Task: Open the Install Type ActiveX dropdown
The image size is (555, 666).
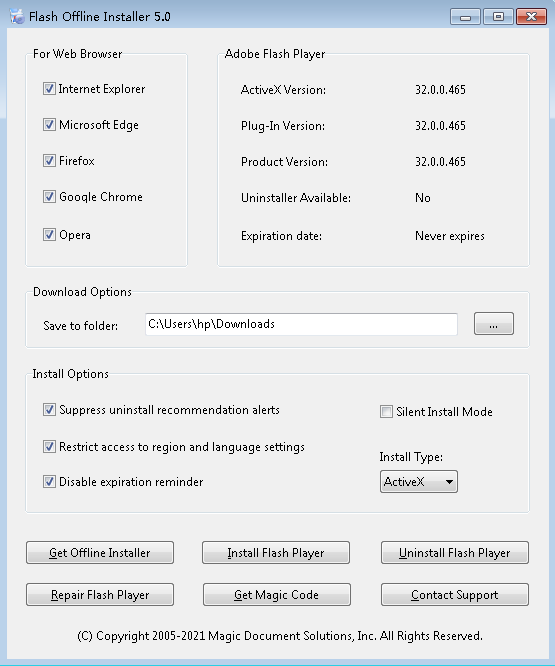Action: [x=419, y=482]
